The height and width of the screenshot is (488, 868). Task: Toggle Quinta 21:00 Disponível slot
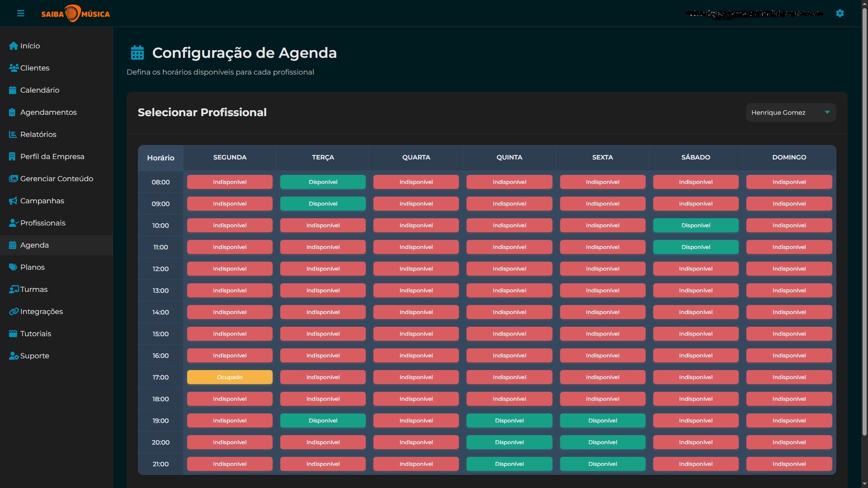click(x=509, y=464)
